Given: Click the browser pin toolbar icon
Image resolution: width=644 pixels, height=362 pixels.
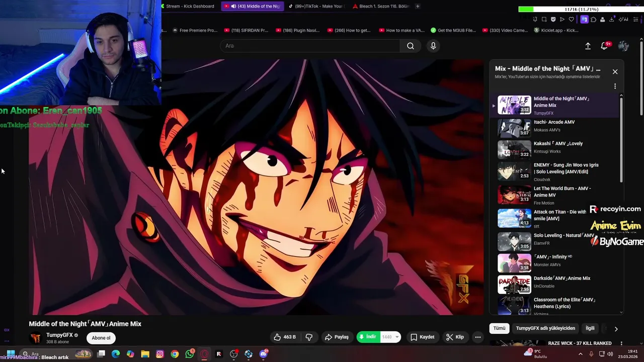Looking at the screenshot, I should pyautogui.click(x=535, y=19).
